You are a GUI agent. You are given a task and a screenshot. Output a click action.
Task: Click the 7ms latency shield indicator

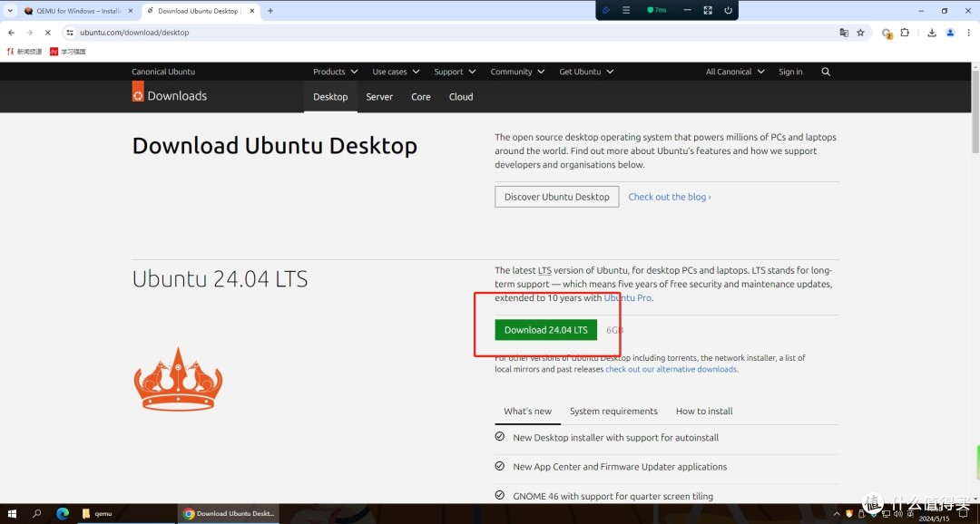656,10
